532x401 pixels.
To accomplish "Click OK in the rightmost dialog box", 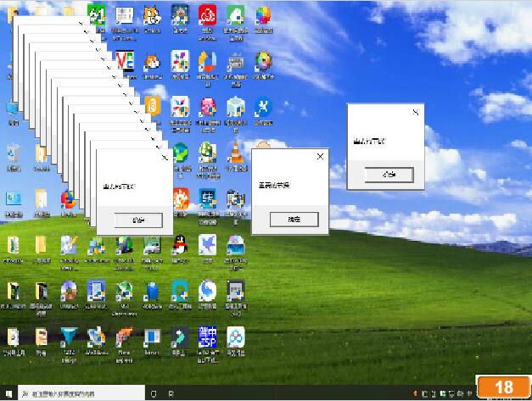I will [x=389, y=175].
